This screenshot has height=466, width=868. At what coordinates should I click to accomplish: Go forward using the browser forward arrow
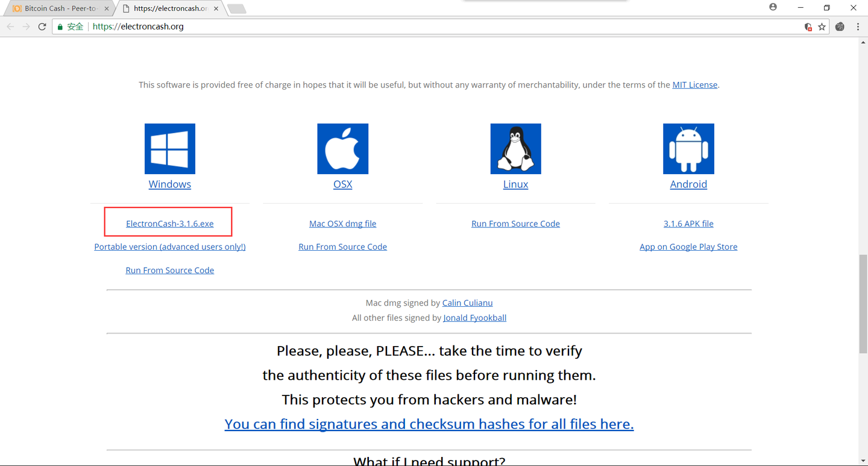(x=26, y=27)
